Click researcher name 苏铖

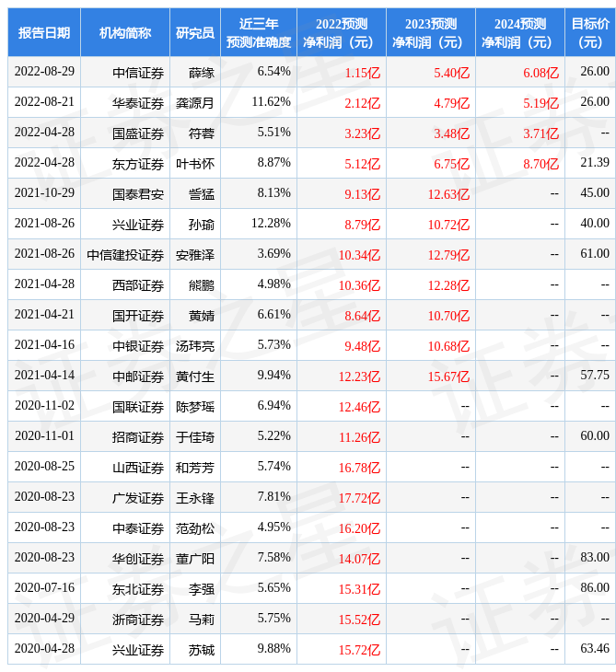(202, 651)
